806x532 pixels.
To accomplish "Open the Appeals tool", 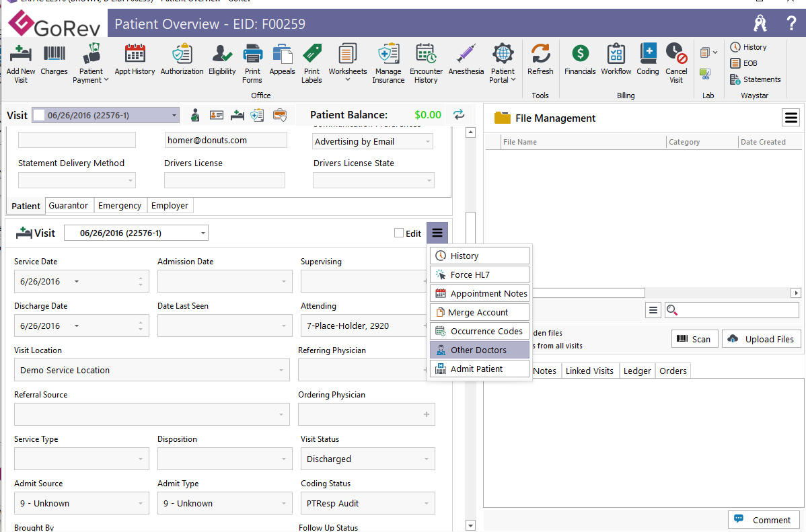I will (282, 61).
